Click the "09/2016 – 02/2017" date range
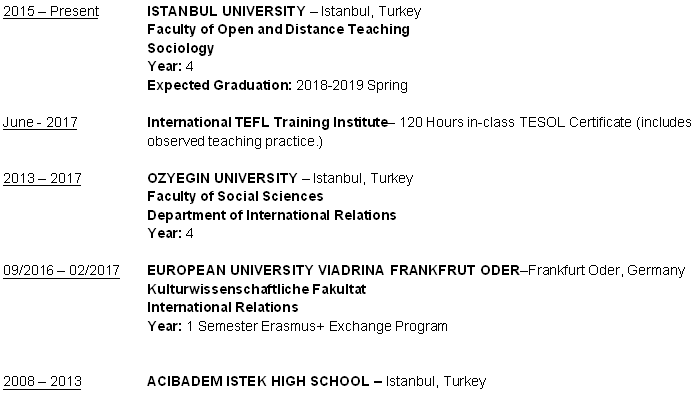Image resolution: width=696 pixels, height=393 pixels. 61,270
